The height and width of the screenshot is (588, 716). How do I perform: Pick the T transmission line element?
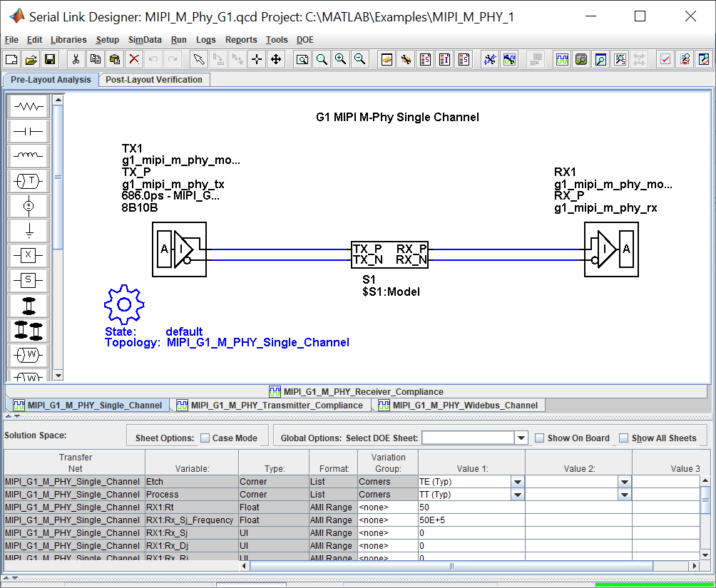(29, 181)
